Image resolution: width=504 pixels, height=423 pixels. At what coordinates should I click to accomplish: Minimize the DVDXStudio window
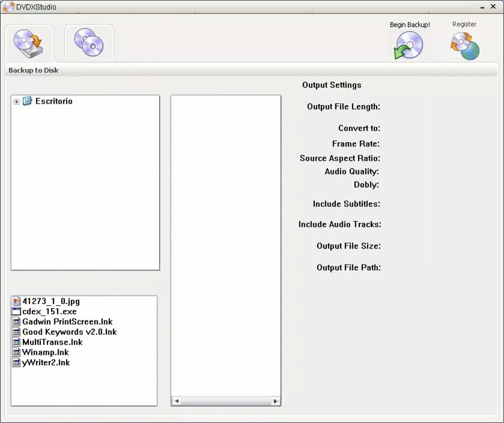[482, 7]
